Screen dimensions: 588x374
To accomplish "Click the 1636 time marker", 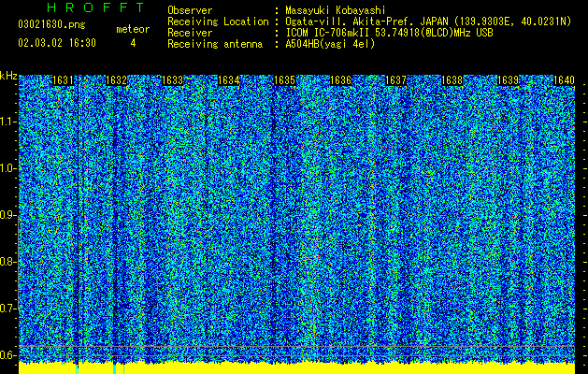I will pos(340,80).
